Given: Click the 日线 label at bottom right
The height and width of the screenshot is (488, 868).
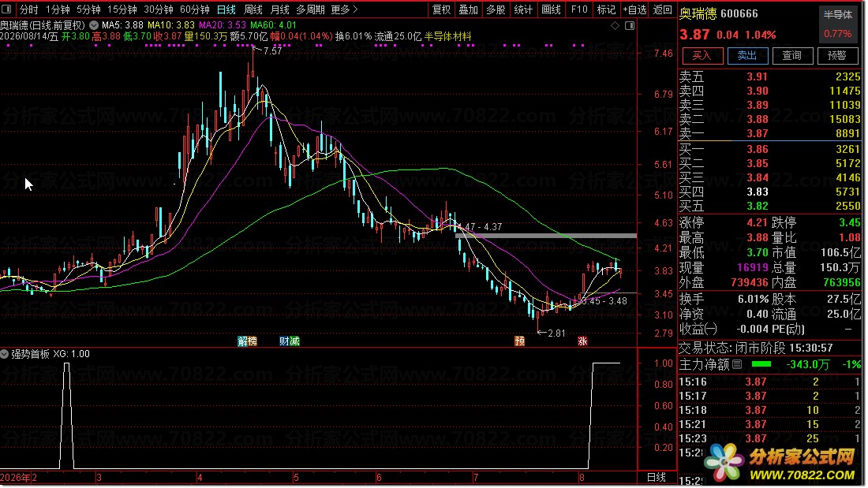Looking at the screenshot, I should (657, 477).
